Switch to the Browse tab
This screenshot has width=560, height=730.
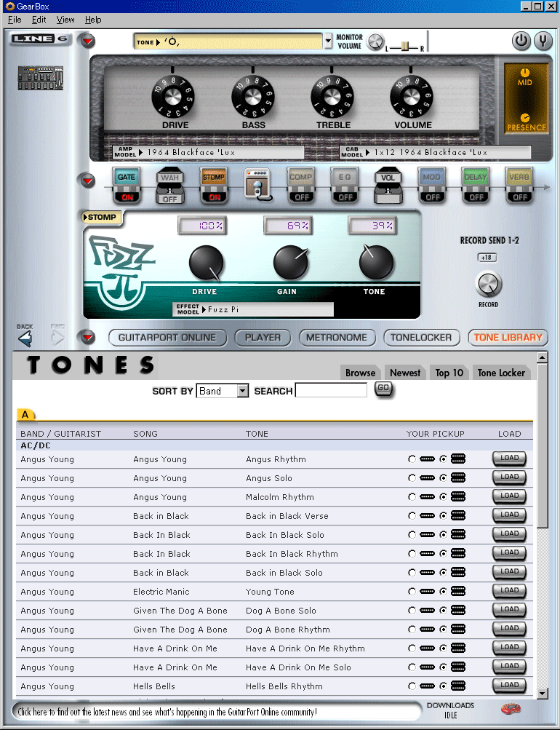coord(361,373)
